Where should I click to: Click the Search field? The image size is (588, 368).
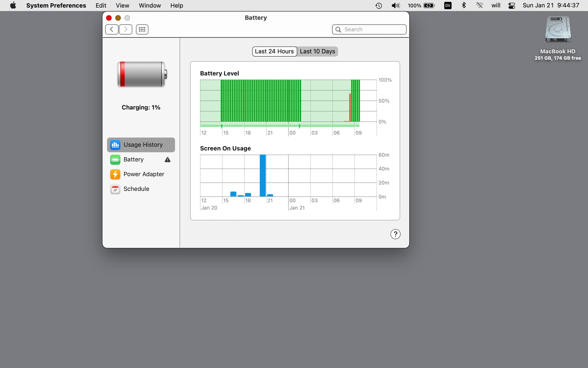pos(369,29)
